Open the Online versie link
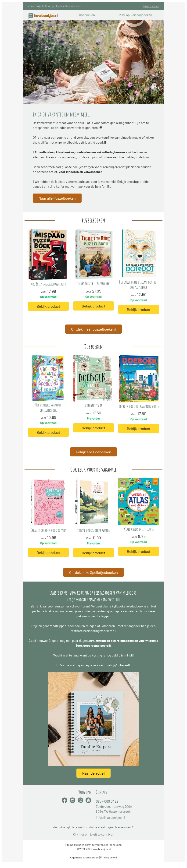This screenshot has width=187, height=868. [x=151, y=6]
